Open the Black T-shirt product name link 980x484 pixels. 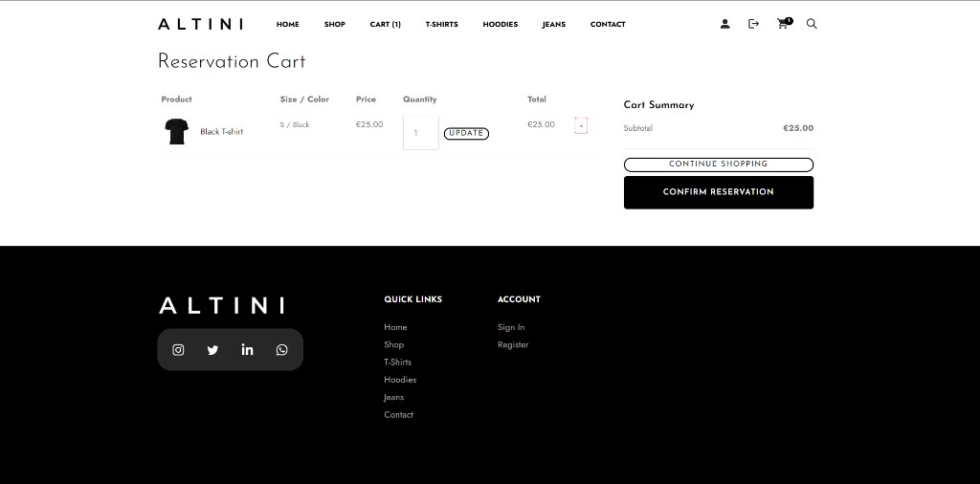tap(221, 132)
